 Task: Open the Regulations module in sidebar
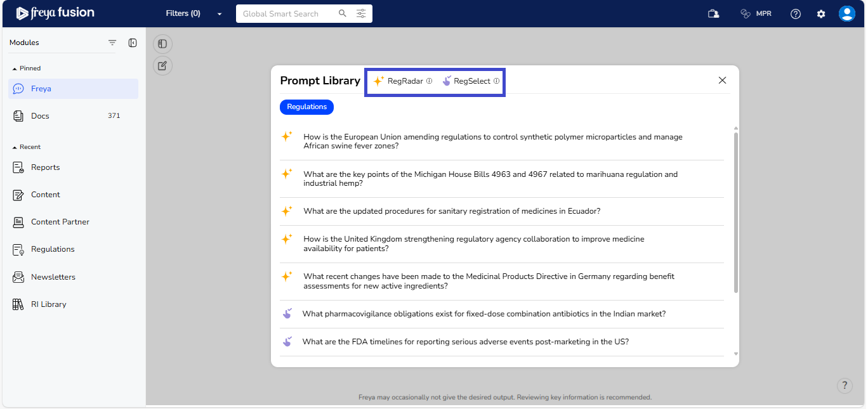tap(53, 249)
